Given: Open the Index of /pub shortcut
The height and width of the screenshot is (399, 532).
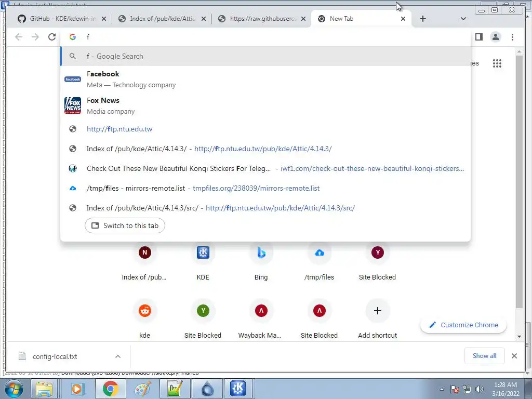Looking at the screenshot, I should (x=144, y=262).
